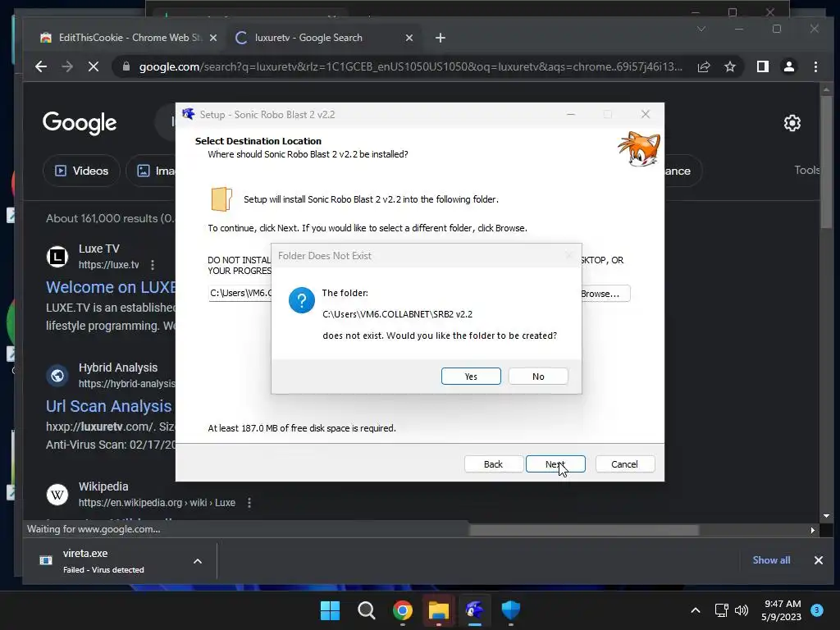840x630 pixels.
Task: Minimize the Sonic Robo Blast 2 Setup window
Action: pos(571,114)
